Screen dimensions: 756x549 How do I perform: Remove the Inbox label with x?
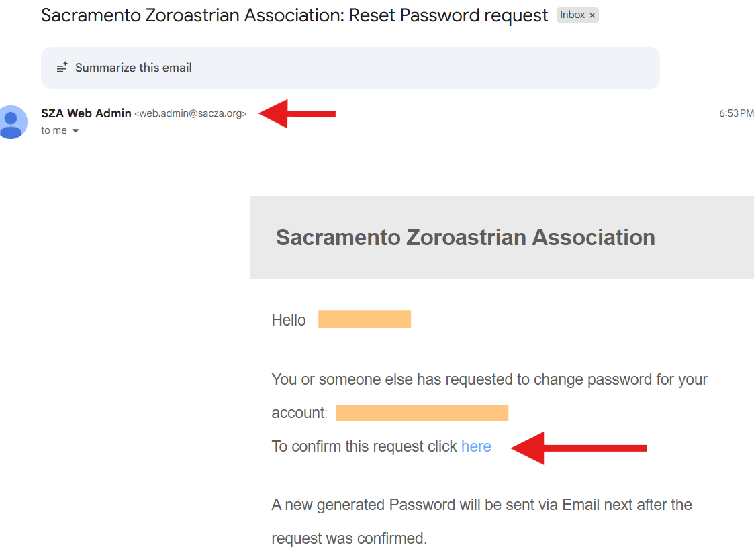592,15
